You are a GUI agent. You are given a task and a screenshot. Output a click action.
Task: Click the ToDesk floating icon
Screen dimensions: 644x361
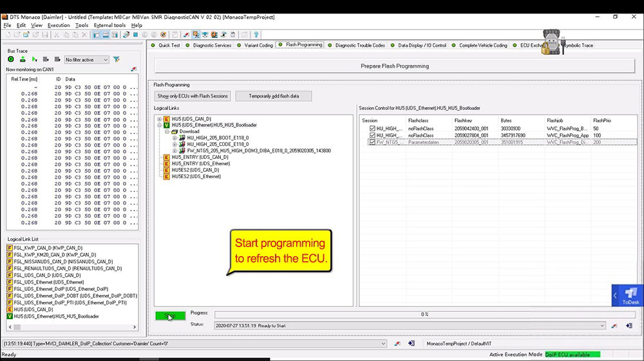click(x=631, y=295)
